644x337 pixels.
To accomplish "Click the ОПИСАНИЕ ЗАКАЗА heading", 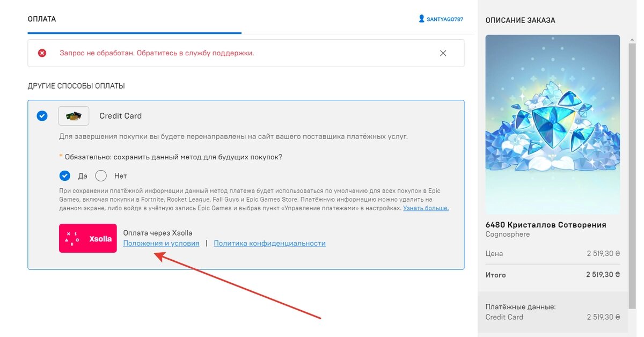I will (521, 20).
